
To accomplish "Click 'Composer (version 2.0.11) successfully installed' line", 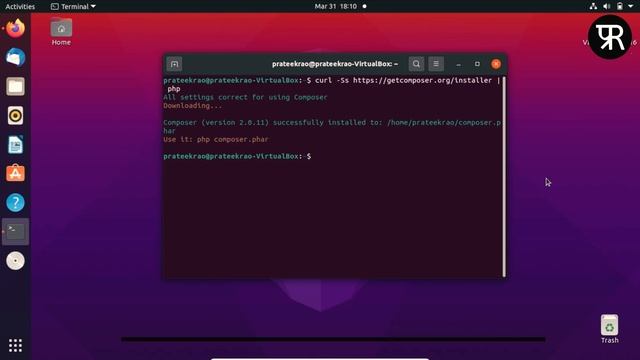I will tap(332, 127).
